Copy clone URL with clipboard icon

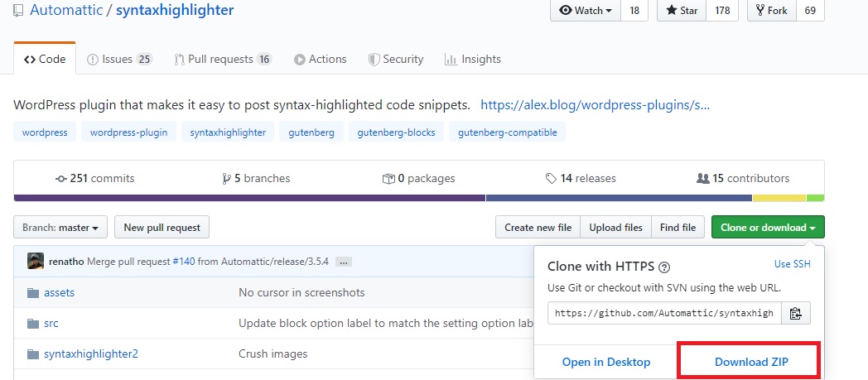(x=796, y=313)
